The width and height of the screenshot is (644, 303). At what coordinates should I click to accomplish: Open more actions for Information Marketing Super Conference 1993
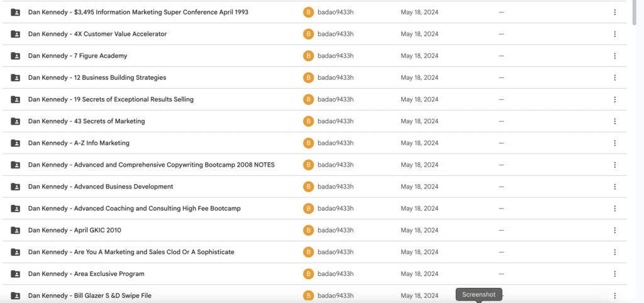pyautogui.click(x=614, y=13)
